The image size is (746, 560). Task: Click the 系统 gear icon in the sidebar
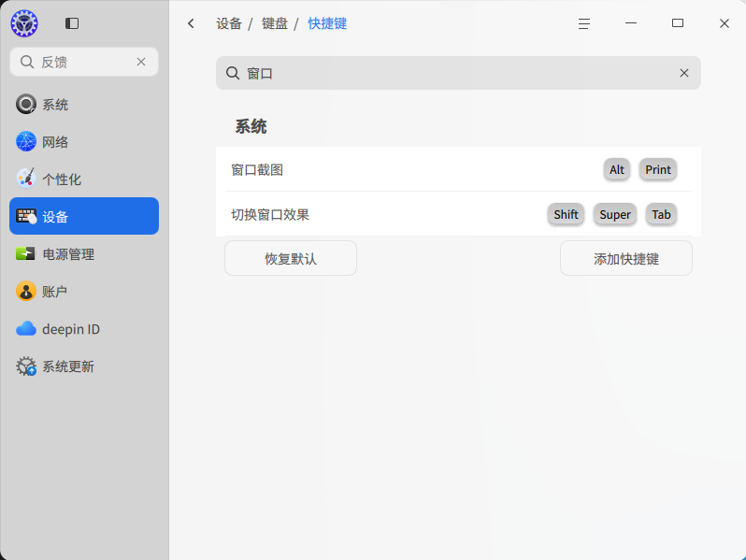tap(25, 104)
